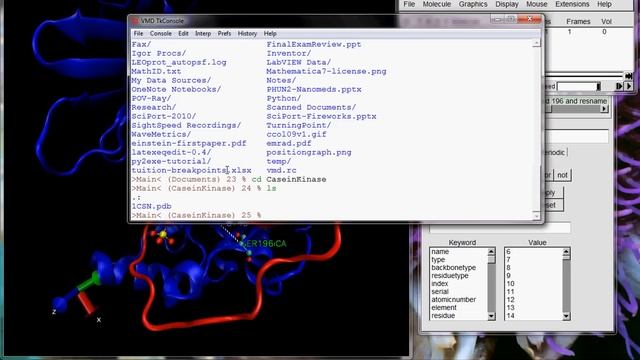Click the 'not' selection button

[562, 175]
